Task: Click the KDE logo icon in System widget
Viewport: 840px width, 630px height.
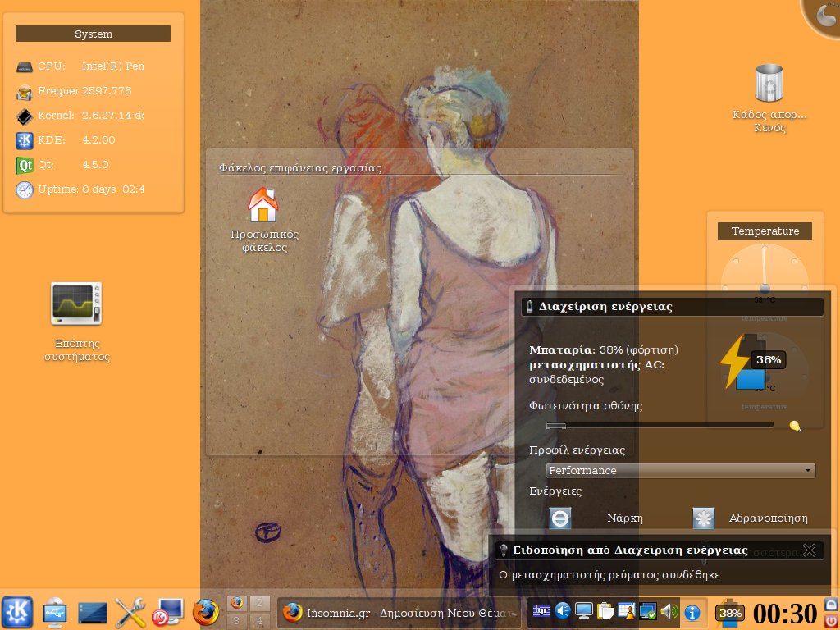Action: coord(24,140)
